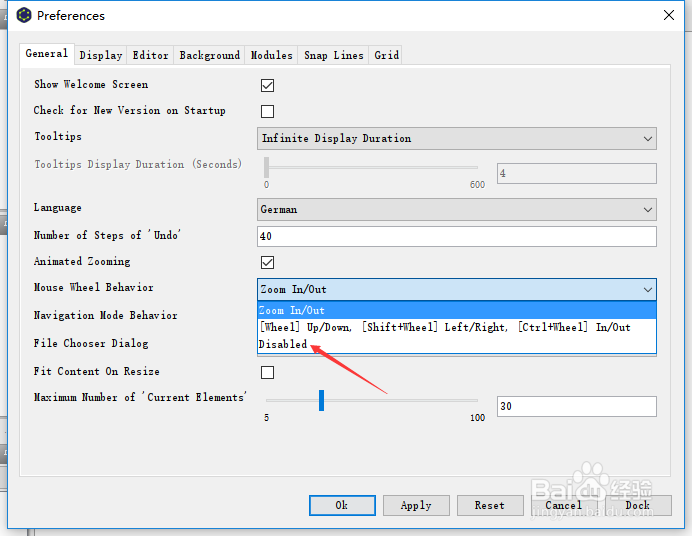692x536 pixels.
Task: Click the Tooltips Display Duration value field
Action: (577, 173)
